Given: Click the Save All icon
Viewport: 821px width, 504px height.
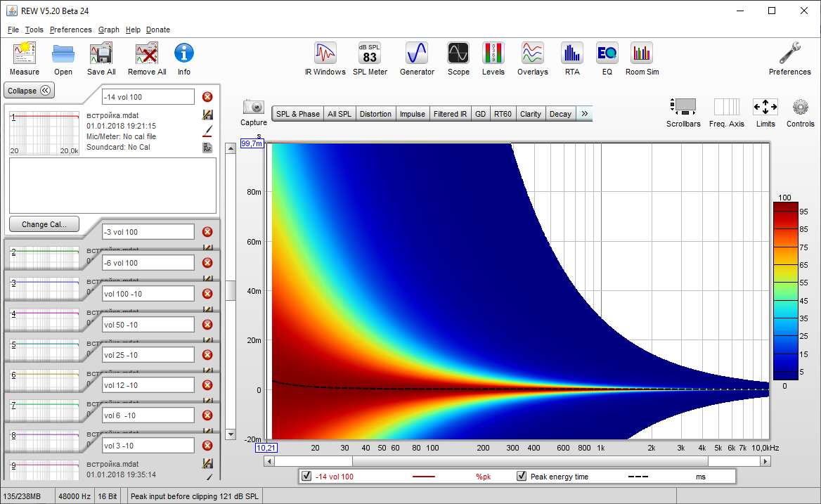Looking at the screenshot, I should click(101, 58).
